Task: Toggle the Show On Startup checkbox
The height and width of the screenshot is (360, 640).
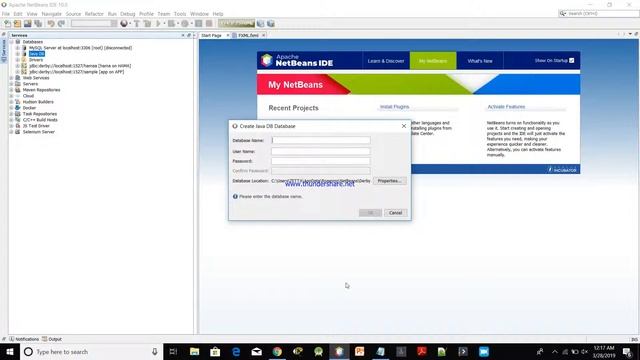Action: [571, 60]
